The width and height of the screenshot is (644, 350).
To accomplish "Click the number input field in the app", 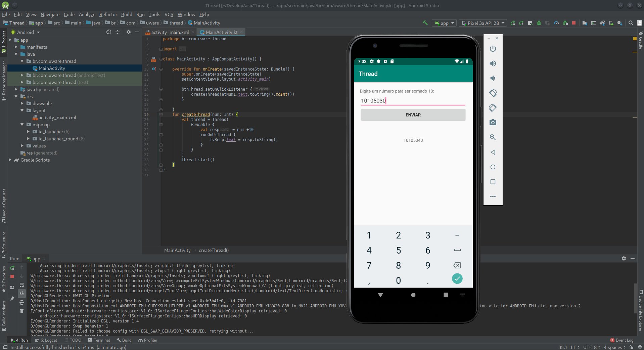I will click(413, 101).
